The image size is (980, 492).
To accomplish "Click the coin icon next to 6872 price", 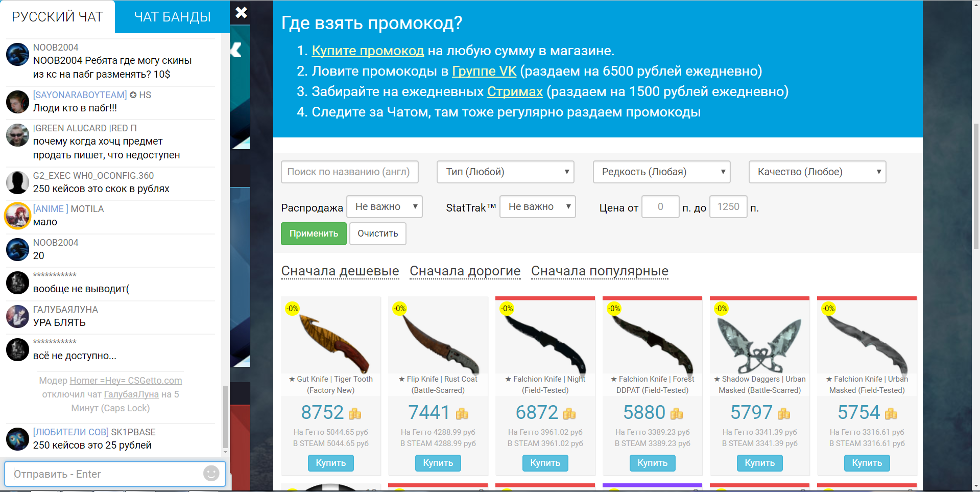I will pos(569,413).
